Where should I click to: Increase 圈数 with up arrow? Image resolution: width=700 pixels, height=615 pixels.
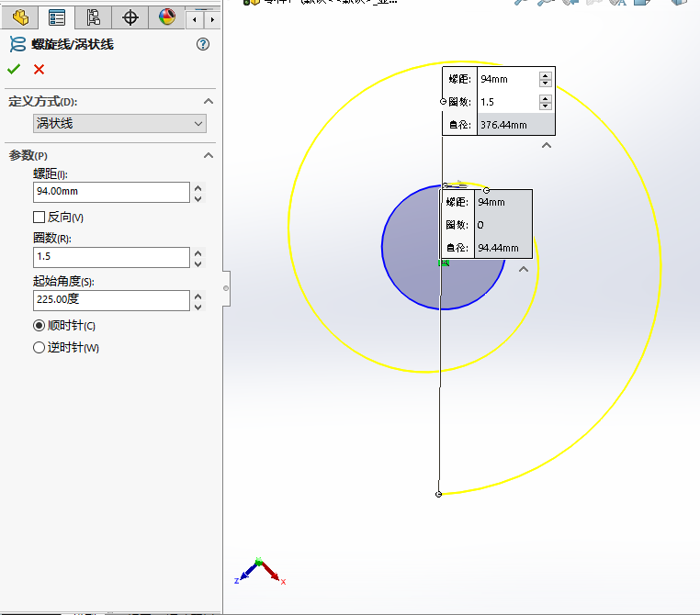tap(198, 252)
